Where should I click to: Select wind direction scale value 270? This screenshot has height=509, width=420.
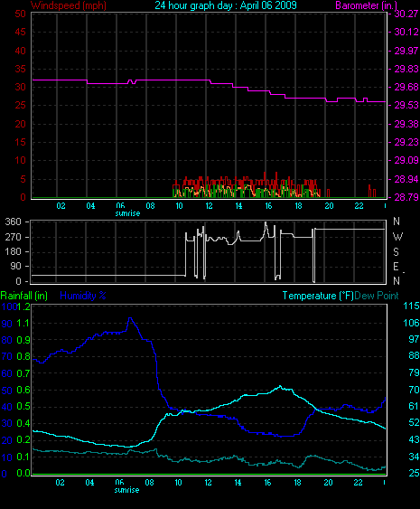pos(14,237)
